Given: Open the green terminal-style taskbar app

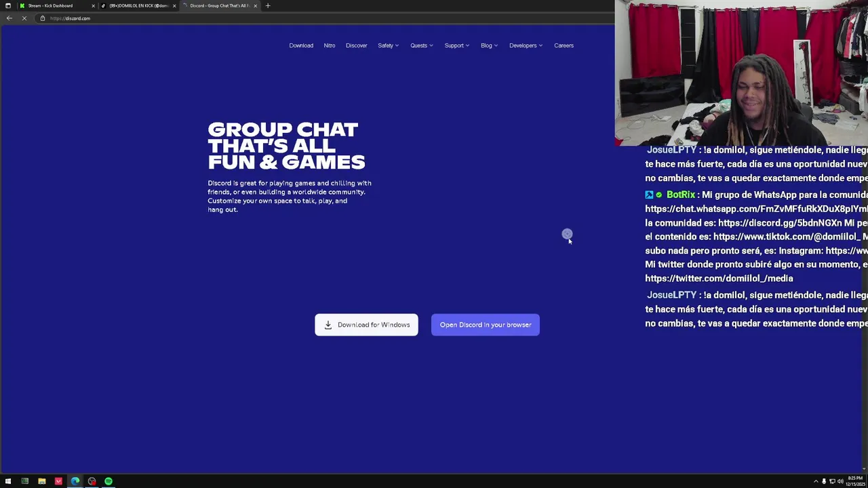Looking at the screenshot, I should point(24,481).
